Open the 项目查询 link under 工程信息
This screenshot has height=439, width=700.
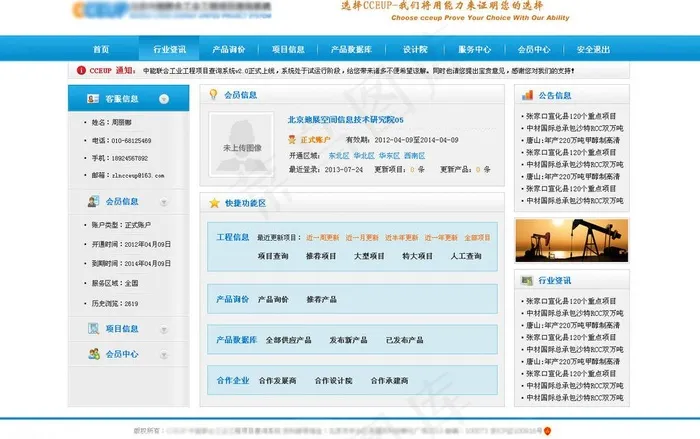click(273, 256)
